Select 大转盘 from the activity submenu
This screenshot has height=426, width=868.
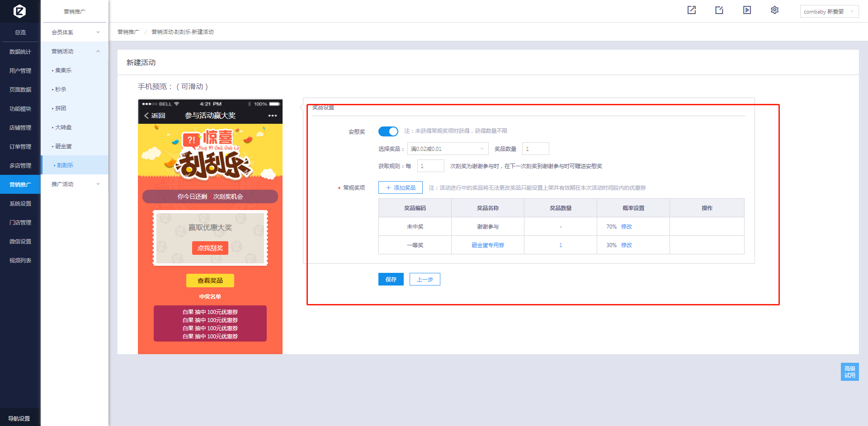coord(63,127)
